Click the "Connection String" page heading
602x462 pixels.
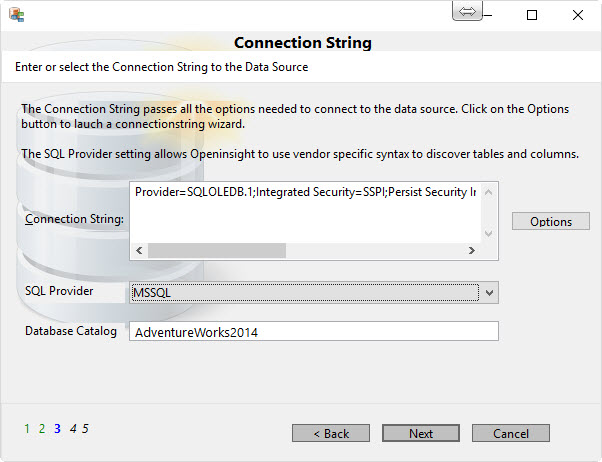(x=303, y=43)
